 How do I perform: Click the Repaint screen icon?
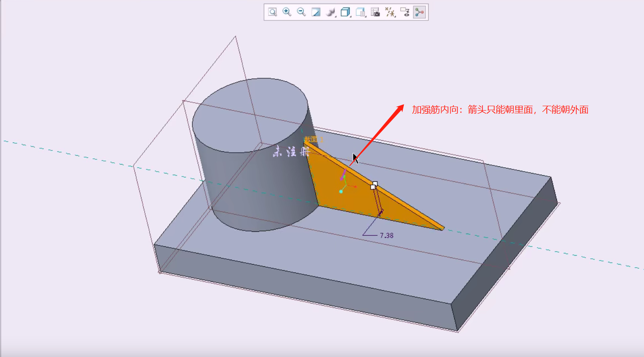[x=316, y=12]
